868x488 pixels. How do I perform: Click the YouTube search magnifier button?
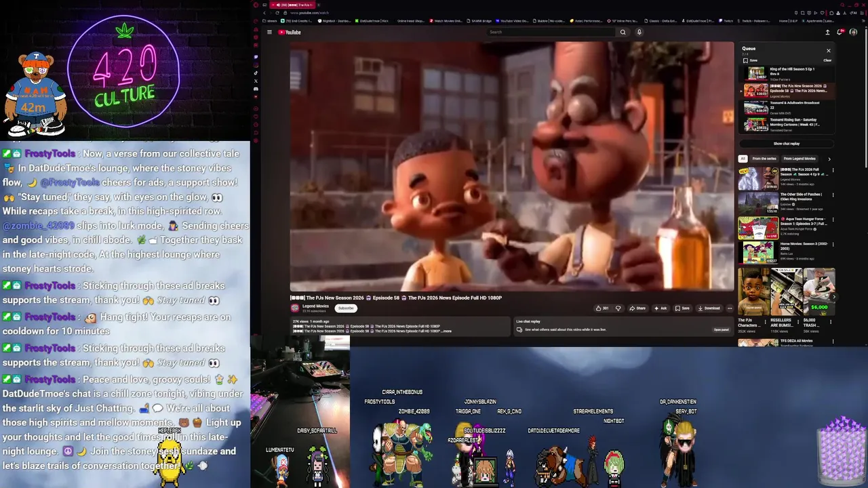(x=623, y=32)
